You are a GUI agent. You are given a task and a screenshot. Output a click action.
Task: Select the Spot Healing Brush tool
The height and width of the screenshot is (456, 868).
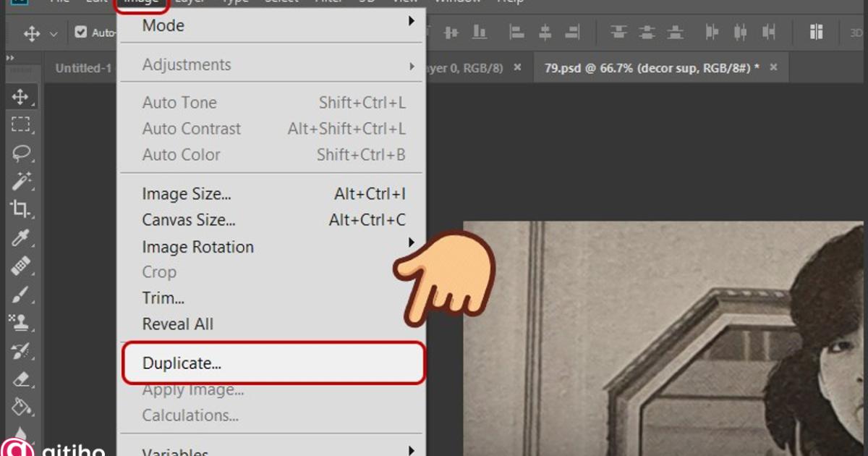[x=20, y=266]
